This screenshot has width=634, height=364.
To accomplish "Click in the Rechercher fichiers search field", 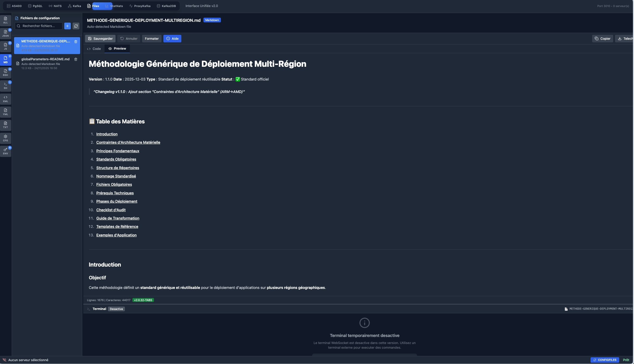I will (39, 26).
